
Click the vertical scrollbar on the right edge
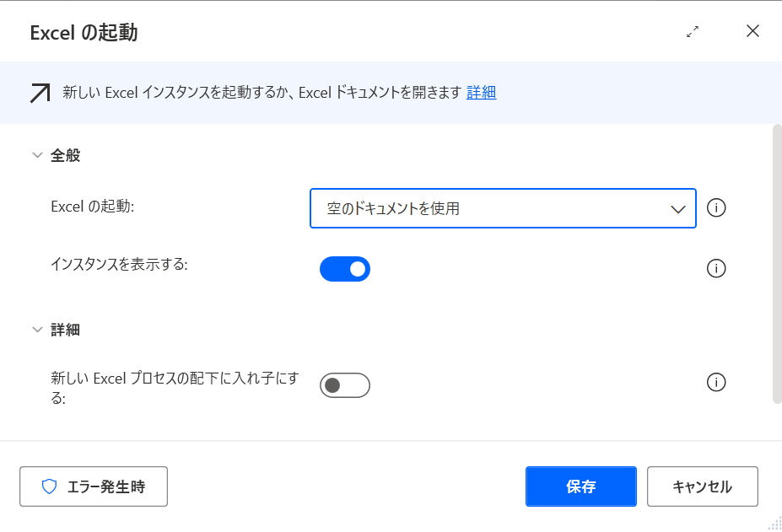pos(777,261)
